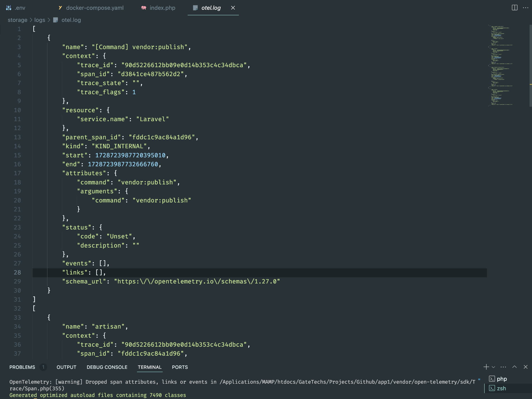532x399 pixels.
Task: Open the terminal launch profile dropdown
Action: pyautogui.click(x=493, y=367)
